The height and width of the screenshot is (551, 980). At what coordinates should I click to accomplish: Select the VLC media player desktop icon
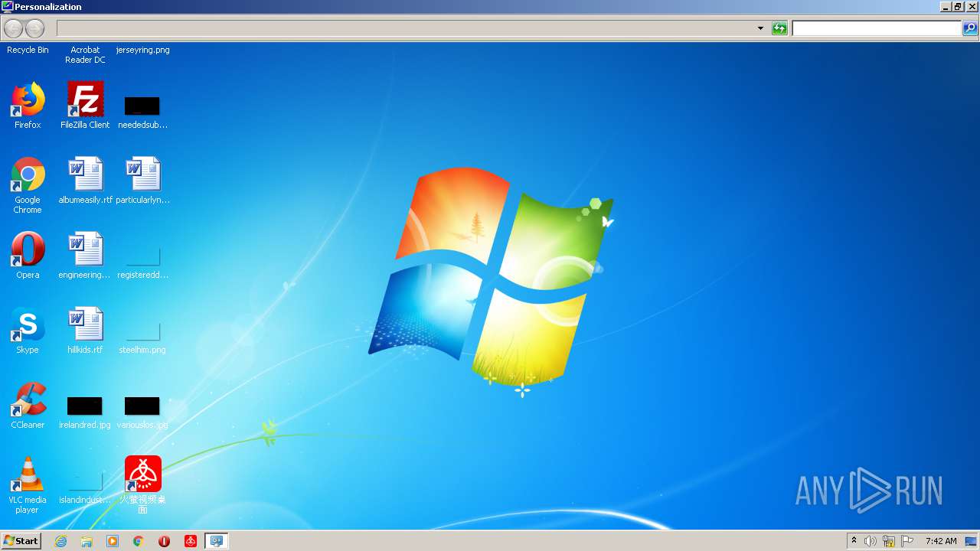[x=28, y=474]
